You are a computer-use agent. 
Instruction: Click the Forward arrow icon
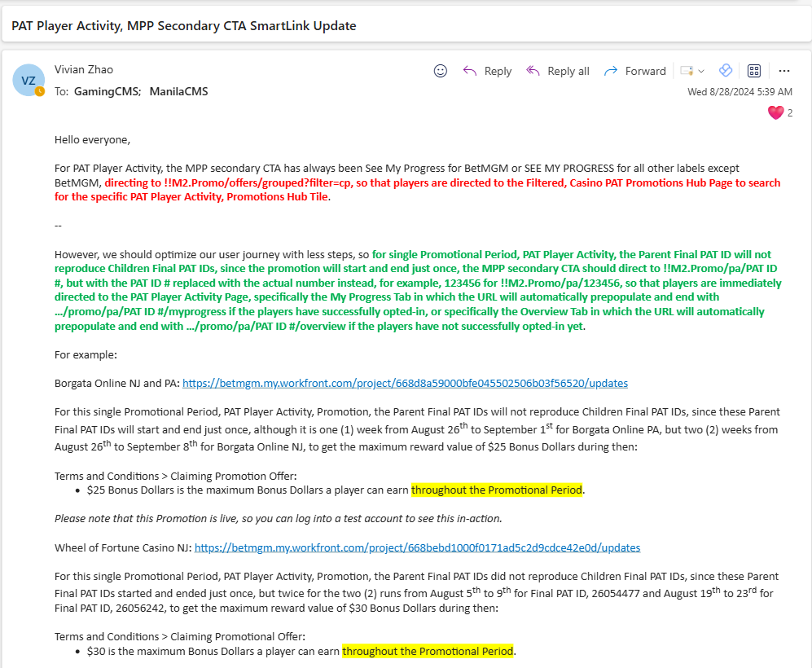611,71
